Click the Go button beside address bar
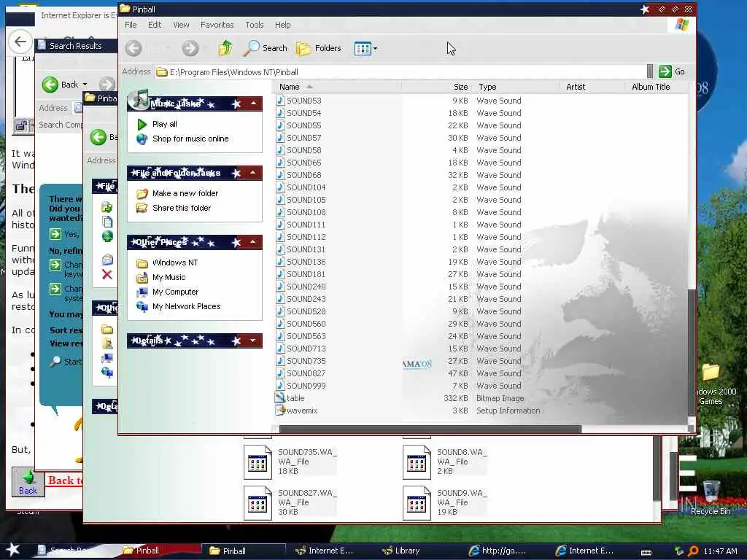The image size is (747, 560). point(672,72)
